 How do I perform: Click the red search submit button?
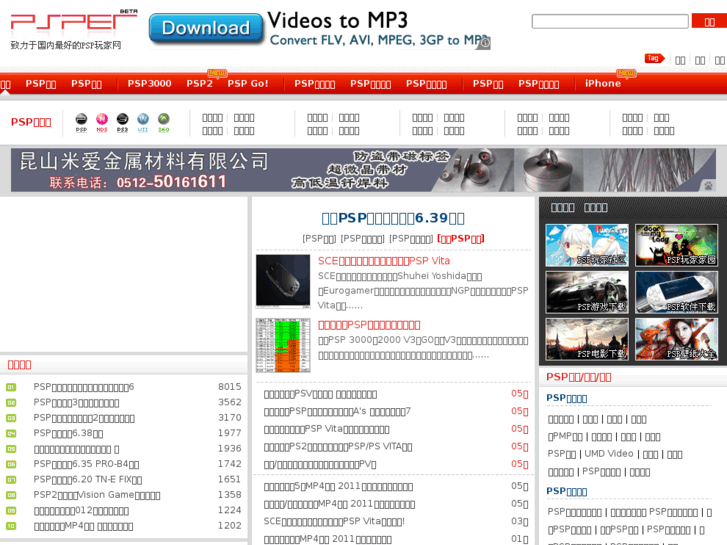point(709,21)
